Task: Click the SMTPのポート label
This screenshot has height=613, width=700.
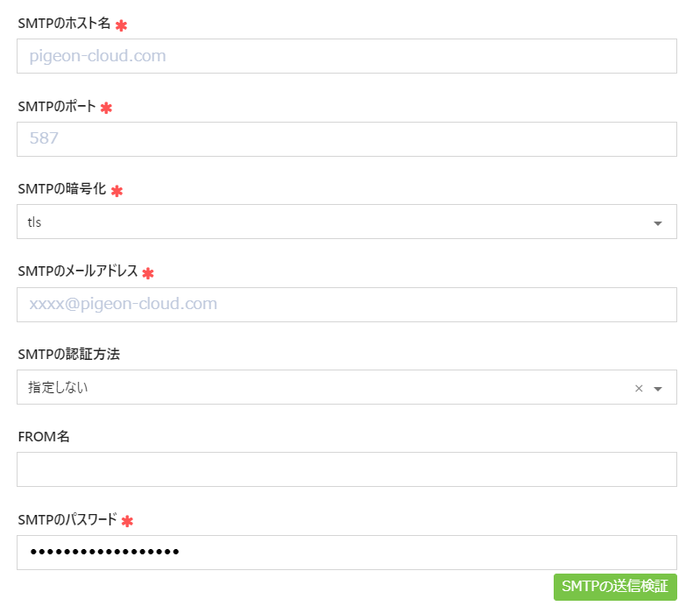Action: [57, 106]
